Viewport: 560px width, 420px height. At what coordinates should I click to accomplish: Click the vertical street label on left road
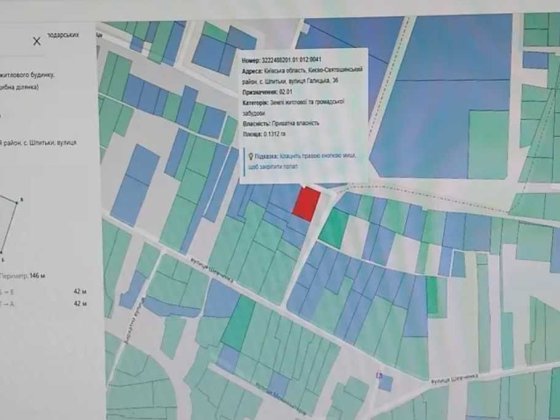[135, 320]
